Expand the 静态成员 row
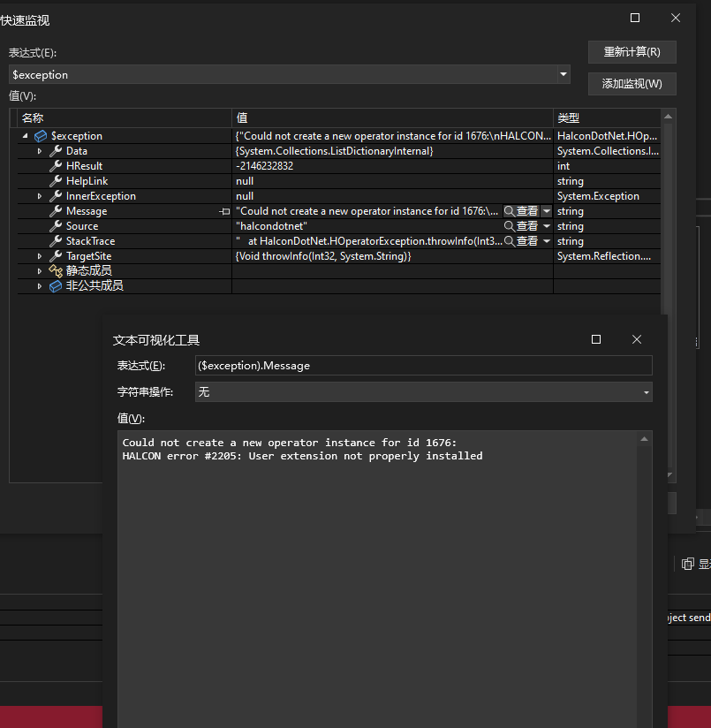Image resolution: width=711 pixels, height=728 pixels. 40,271
